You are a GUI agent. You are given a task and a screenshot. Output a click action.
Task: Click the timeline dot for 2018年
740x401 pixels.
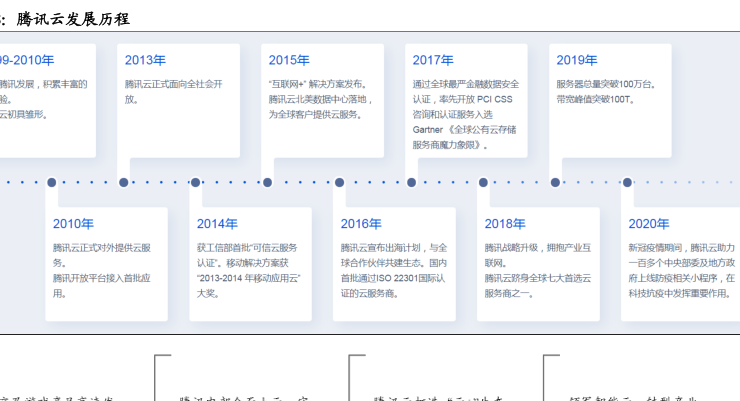click(x=483, y=182)
